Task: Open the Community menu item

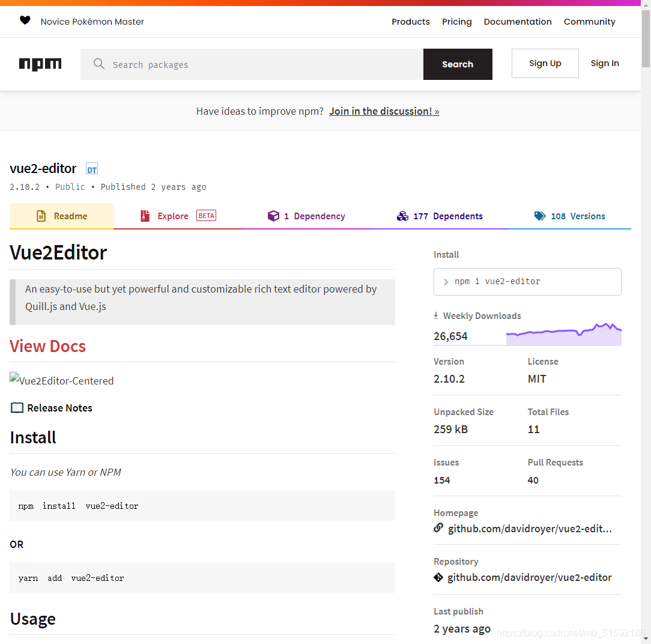Action: (x=590, y=22)
